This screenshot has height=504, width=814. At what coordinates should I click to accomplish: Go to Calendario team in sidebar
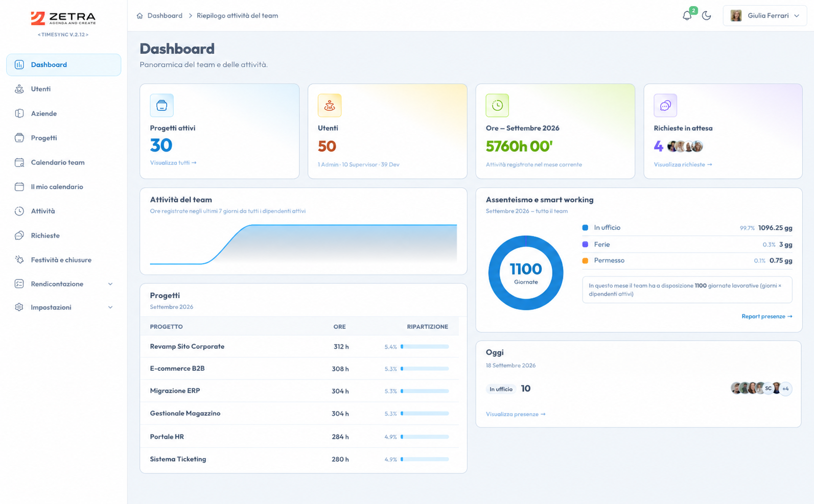pyautogui.click(x=63, y=162)
